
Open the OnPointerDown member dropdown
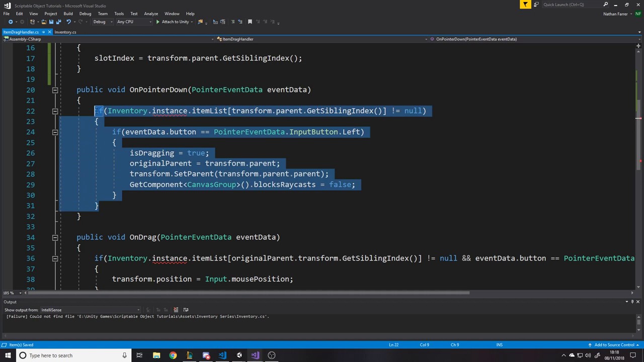pos(535,39)
